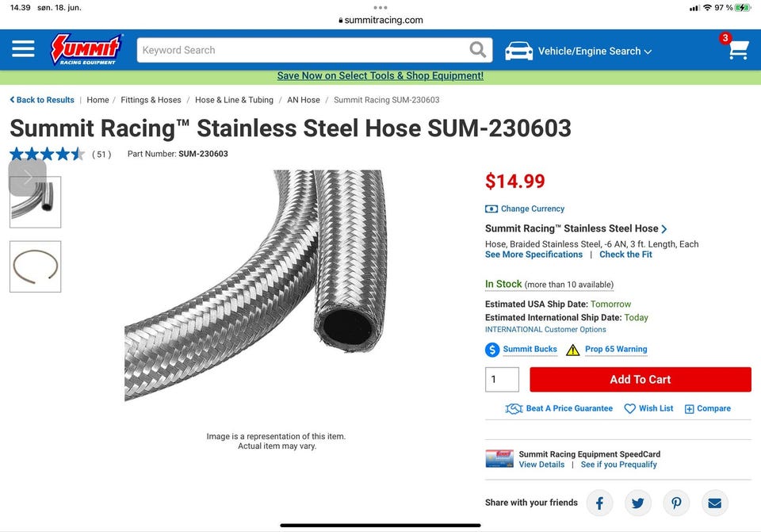The image size is (761, 532).
Task: Select the coiled hose thumbnail
Action: point(36,266)
